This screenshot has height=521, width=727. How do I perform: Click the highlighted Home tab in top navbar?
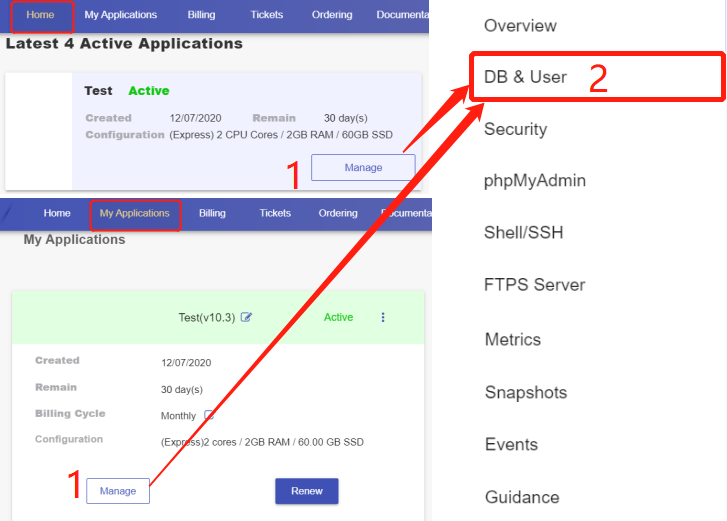(x=40, y=15)
